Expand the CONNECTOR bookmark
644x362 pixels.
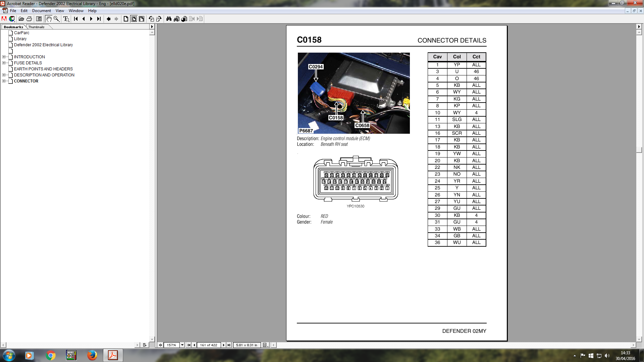click(4, 81)
